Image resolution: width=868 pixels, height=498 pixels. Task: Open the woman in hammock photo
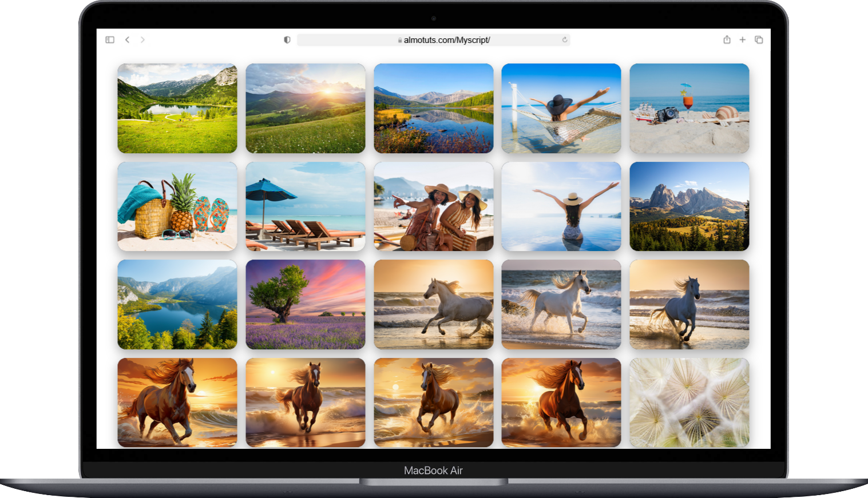(x=561, y=108)
